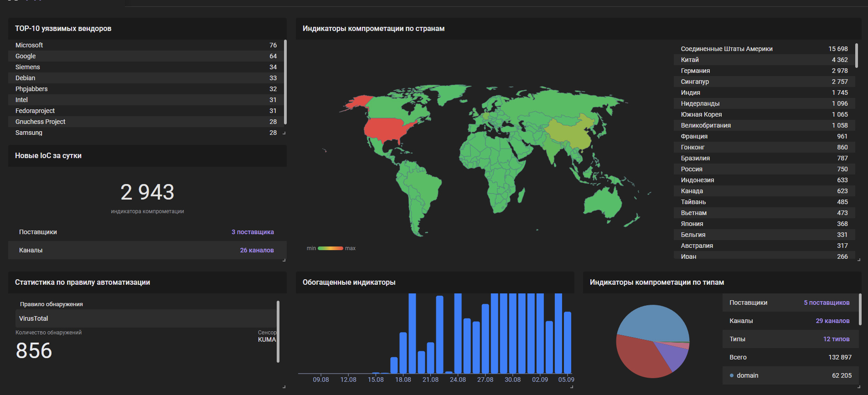Click the 'Южная Корея' country row
Image resolution: width=868 pixels, height=395 pixels.
click(x=765, y=114)
